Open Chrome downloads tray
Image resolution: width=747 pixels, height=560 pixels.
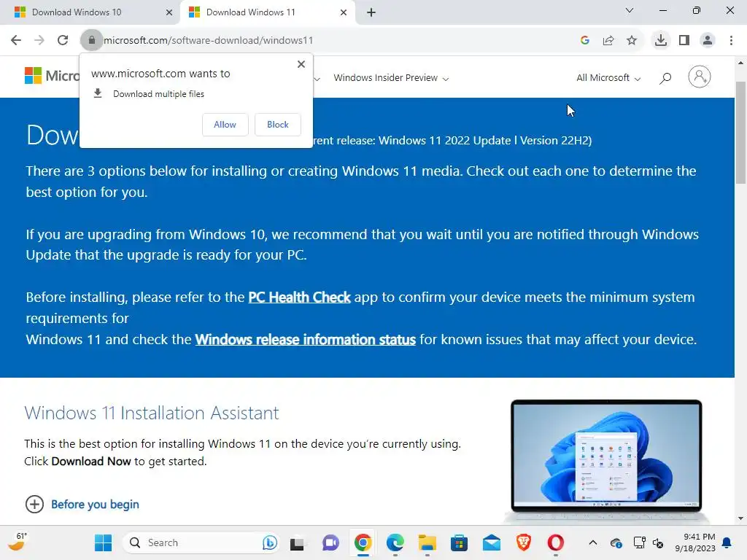[661, 41]
